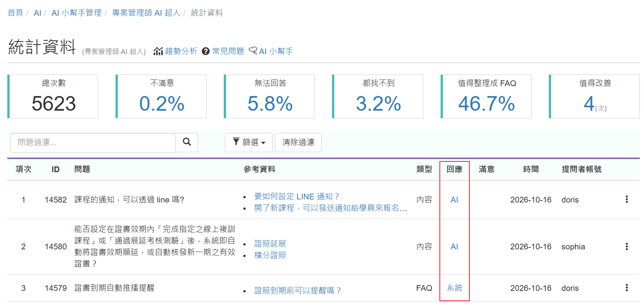Click the 時間 column header
644x307 pixels.
click(x=531, y=169)
